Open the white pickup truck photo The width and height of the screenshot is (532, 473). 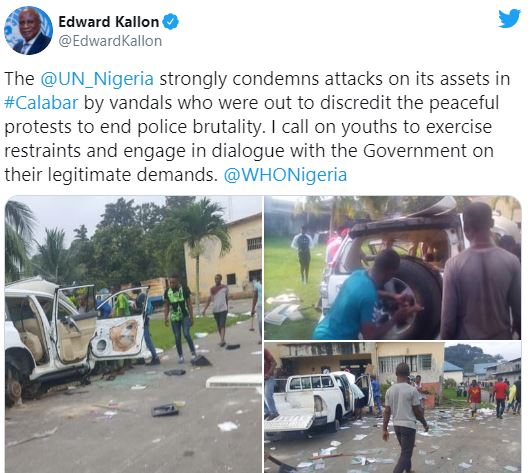click(393, 408)
